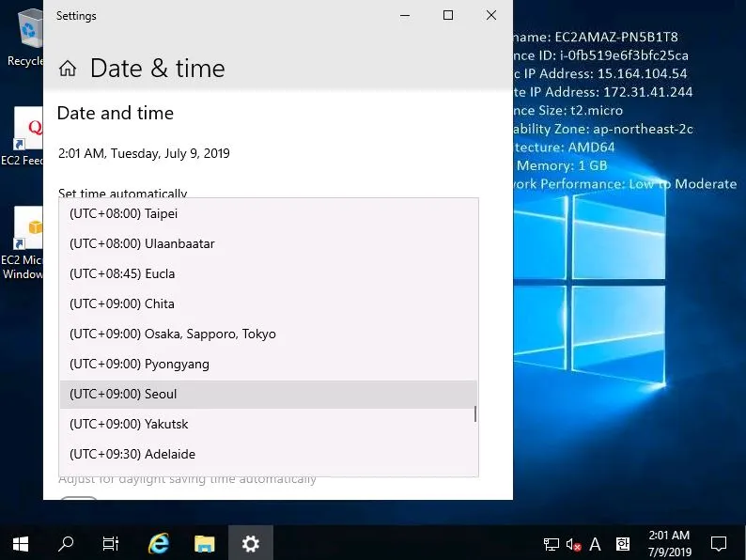Click the Home icon in Settings

click(68, 69)
